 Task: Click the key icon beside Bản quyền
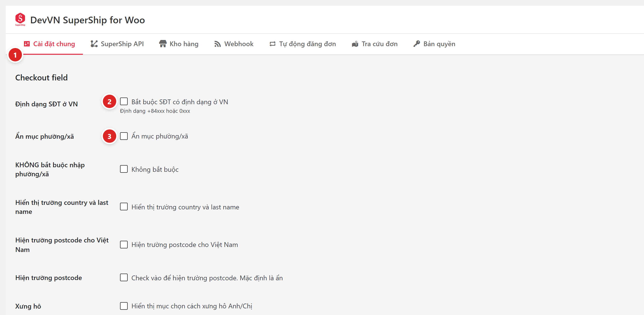(417, 44)
